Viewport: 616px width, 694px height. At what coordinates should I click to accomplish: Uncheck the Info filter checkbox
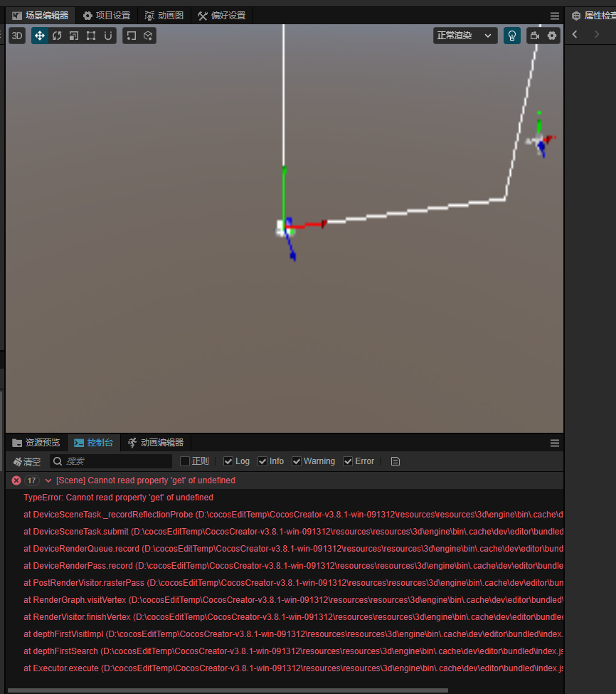(x=262, y=461)
